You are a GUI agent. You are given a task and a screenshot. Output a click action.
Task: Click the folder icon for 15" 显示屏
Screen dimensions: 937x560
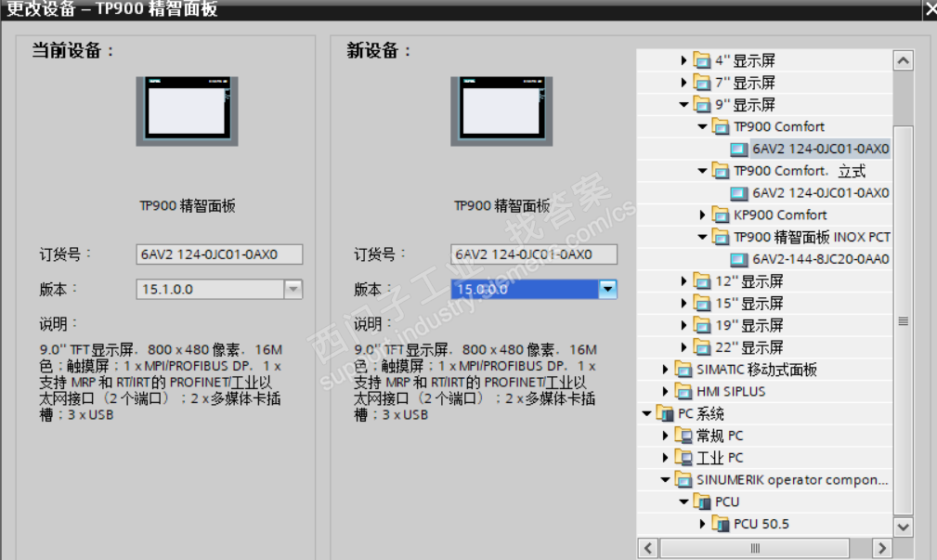coord(701,303)
